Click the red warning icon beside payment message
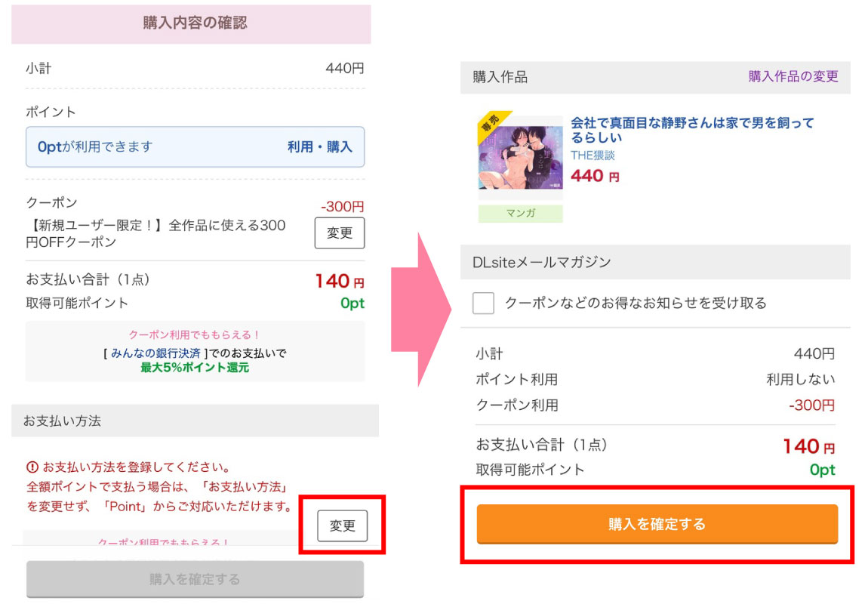 click(x=32, y=467)
